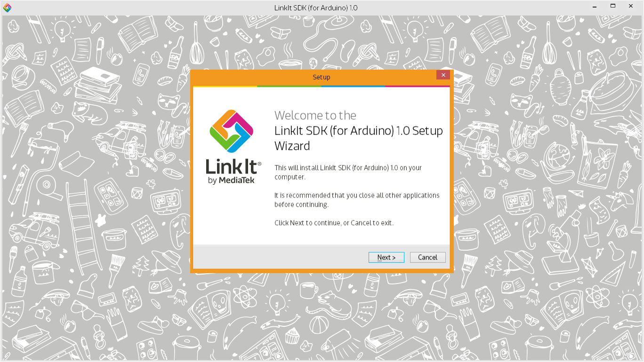Click the red X on Setup dialog
The width and height of the screenshot is (644, 362).
pyautogui.click(x=443, y=74)
